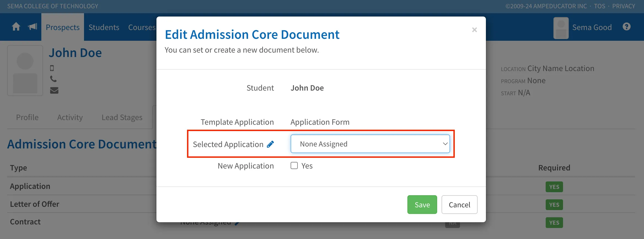
Task: Tick the New Application Yes checkbox
Action: (294, 165)
